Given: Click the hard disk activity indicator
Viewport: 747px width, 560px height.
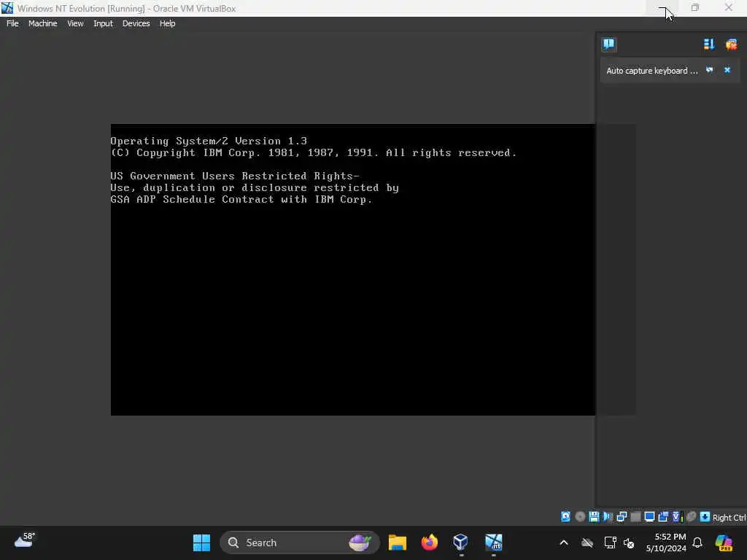Looking at the screenshot, I should (565, 517).
